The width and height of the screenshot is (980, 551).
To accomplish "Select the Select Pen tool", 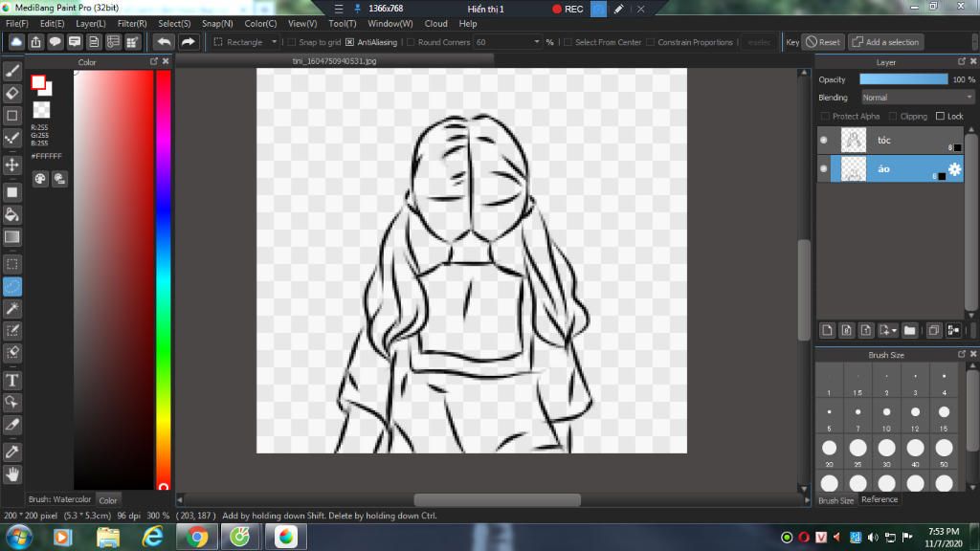I will point(11,331).
